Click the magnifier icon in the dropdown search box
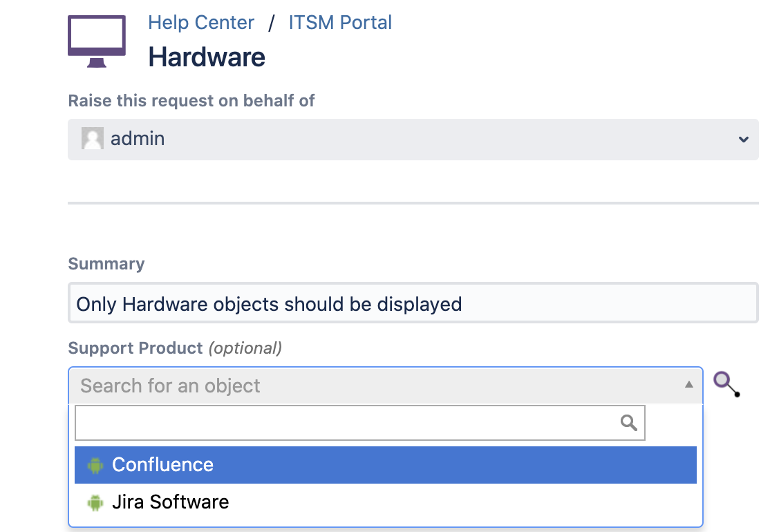 pos(628,423)
